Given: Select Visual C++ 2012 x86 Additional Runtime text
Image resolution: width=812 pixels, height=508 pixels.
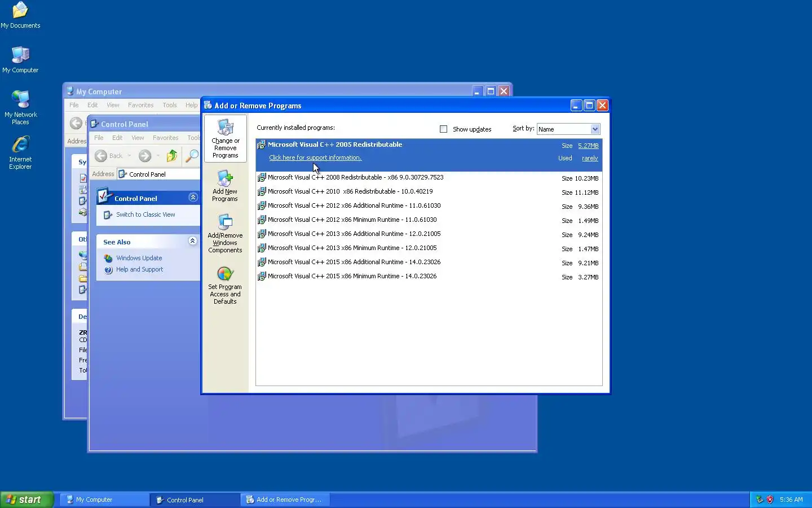Looking at the screenshot, I should tap(354, 205).
